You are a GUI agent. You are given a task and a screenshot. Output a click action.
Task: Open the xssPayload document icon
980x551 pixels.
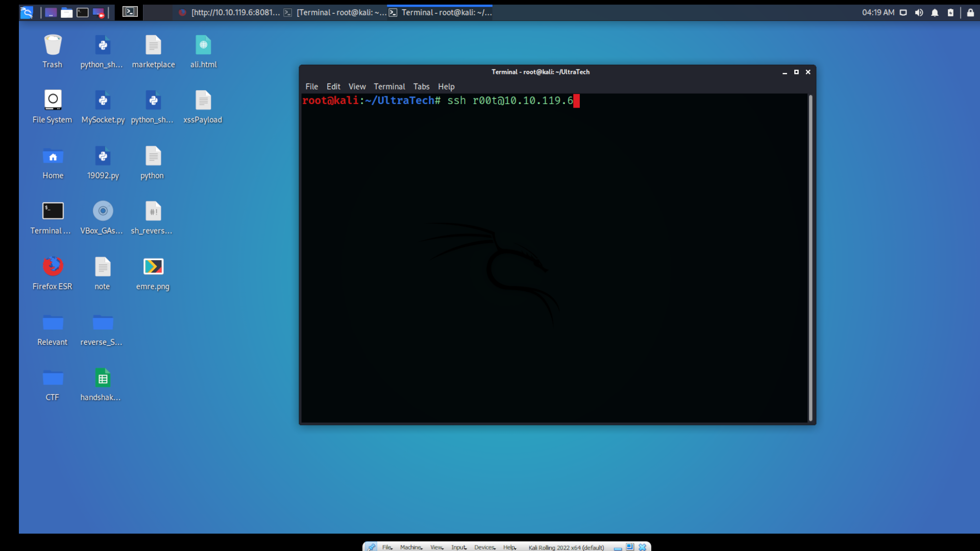pyautogui.click(x=203, y=100)
